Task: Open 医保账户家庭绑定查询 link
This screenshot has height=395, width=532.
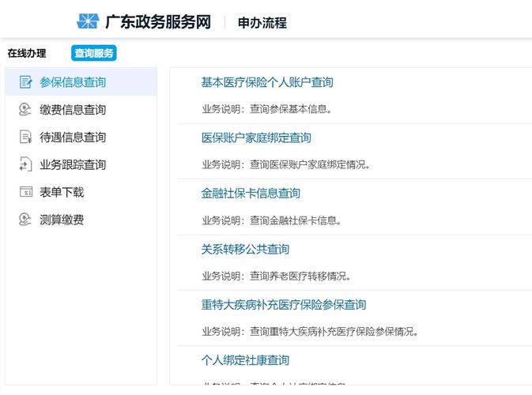Action: pyautogui.click(x=256, y=137)
